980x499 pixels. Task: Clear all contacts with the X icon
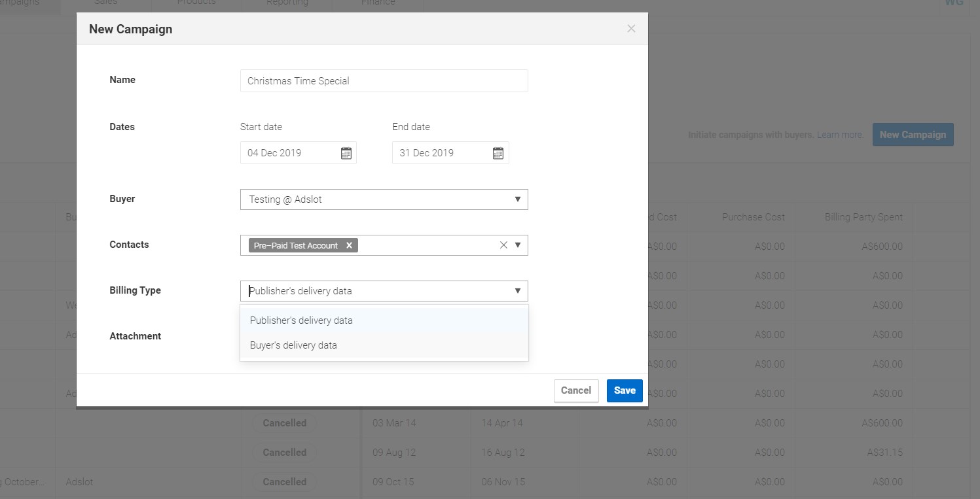pos(503,245)
